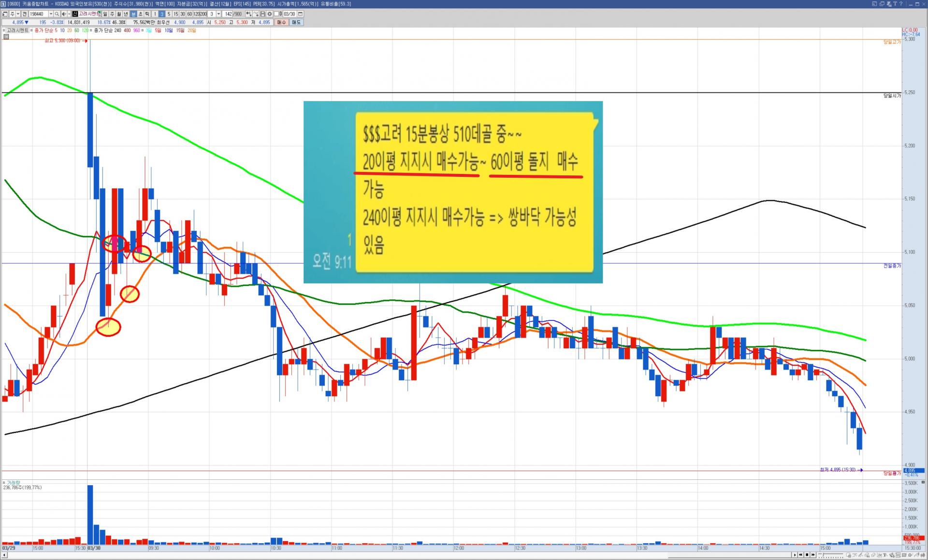The image size is (928, 560).
Task: Click the 매수 buy button
Action: coord(281,22)
